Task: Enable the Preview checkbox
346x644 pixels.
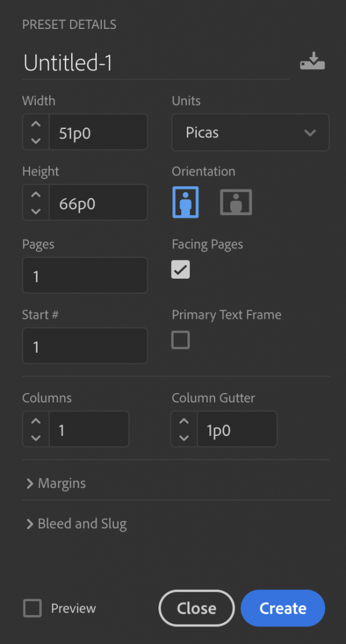Action: pyautogui.click(x=33, y=608)
